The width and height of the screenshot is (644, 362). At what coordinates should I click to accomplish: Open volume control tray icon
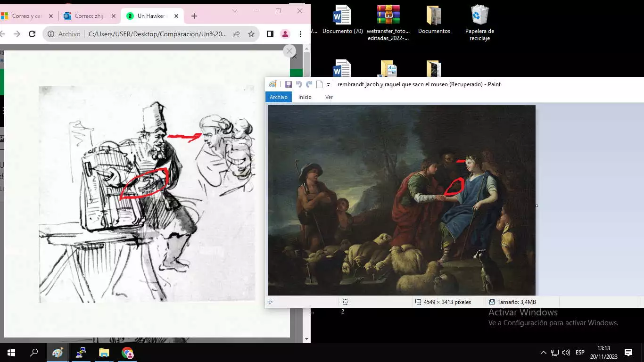[x=566, y=353]
